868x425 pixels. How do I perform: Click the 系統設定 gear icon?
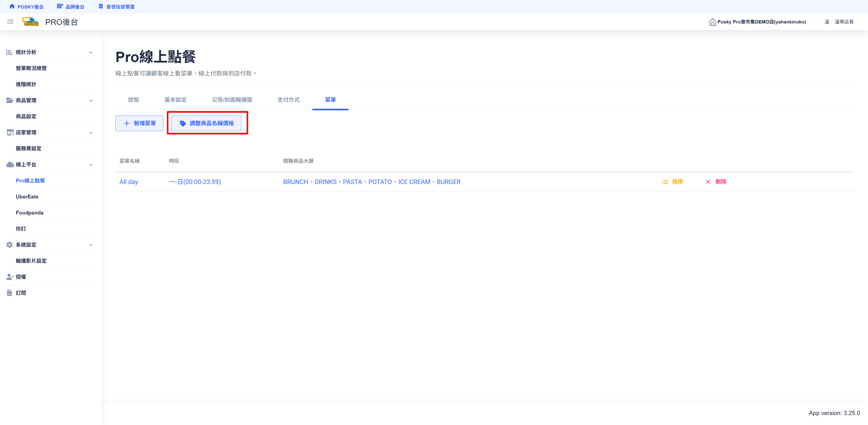point(9,245)
